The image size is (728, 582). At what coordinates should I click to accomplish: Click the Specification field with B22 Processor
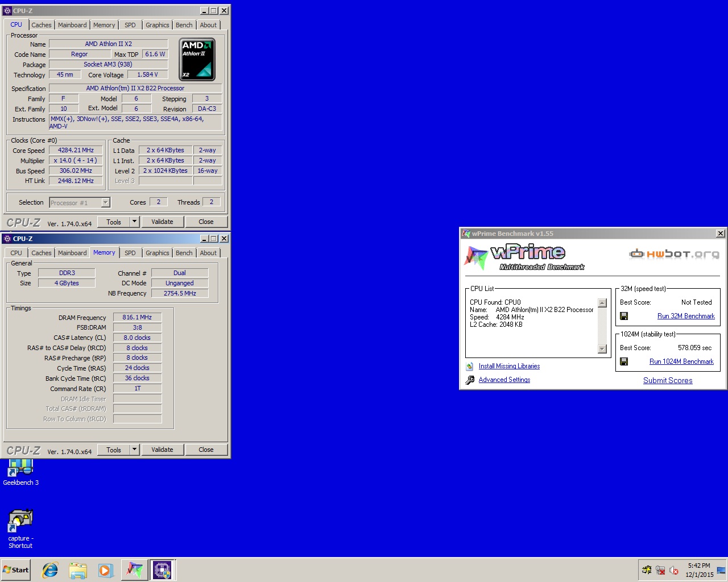(135, 88)
